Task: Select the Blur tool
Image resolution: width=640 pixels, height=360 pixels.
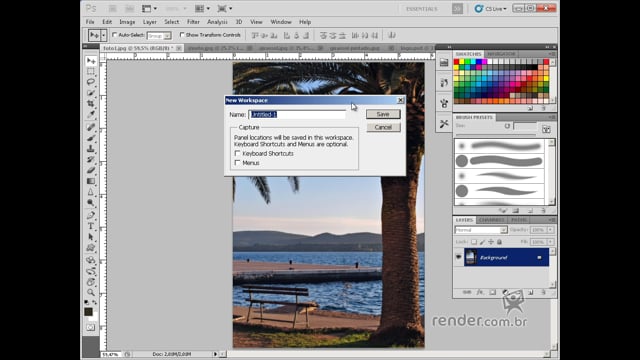Action: tap(91, 192)
